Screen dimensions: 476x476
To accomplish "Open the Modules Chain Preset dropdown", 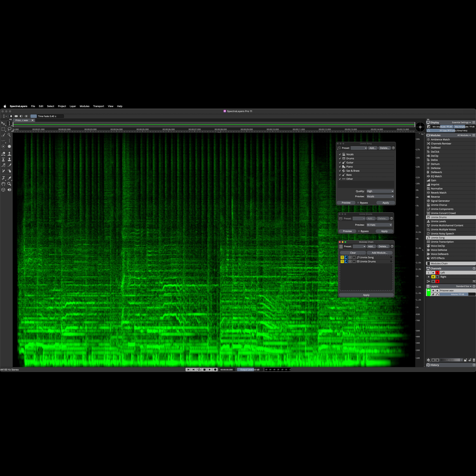I will pos(359,246).
